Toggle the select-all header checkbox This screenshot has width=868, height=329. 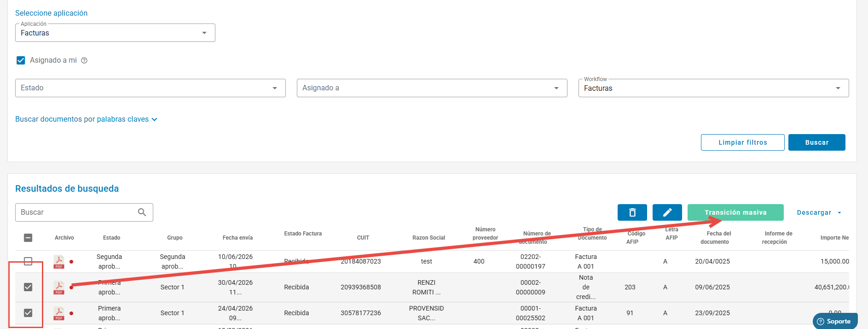pyautogui.click(x=28, y=238)
